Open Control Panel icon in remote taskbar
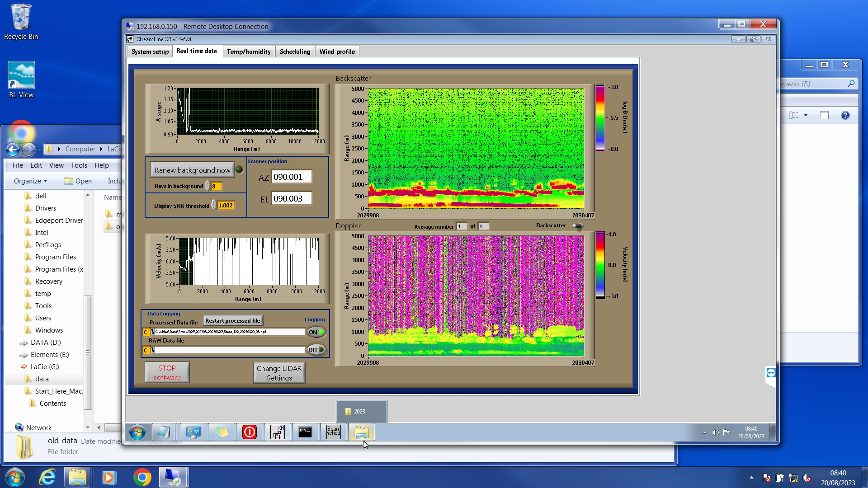This screenshot has height=488, width=868. 193,432
